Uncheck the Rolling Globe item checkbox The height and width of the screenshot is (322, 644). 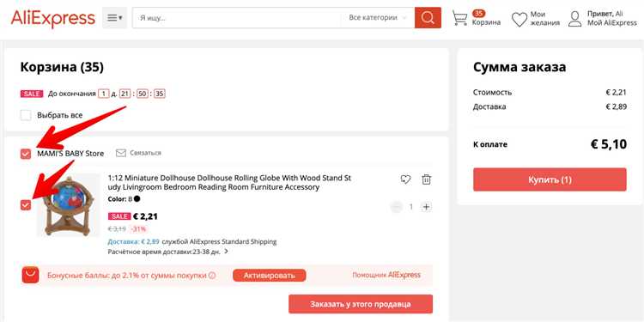pos(26,205)
